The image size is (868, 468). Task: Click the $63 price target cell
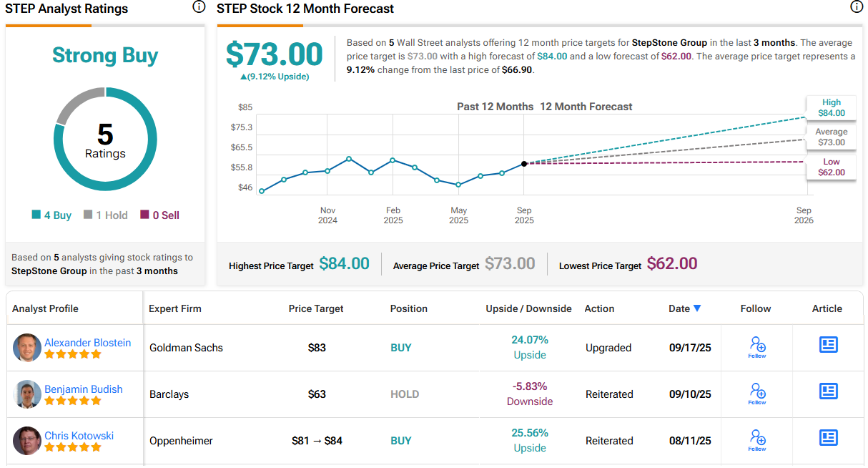317,394
